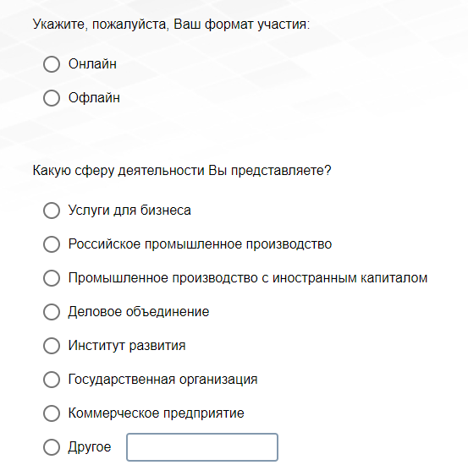468x476 pixels.
Task: Click the Офлайн label text
Action: pos(94,98)
